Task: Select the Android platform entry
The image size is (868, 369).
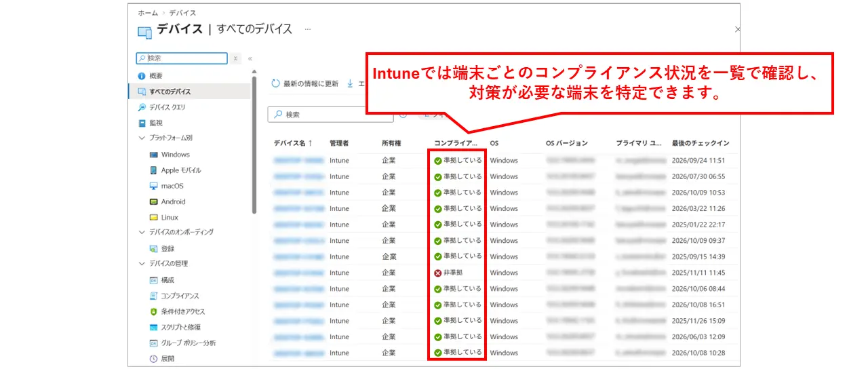Action: coord(173,201)
